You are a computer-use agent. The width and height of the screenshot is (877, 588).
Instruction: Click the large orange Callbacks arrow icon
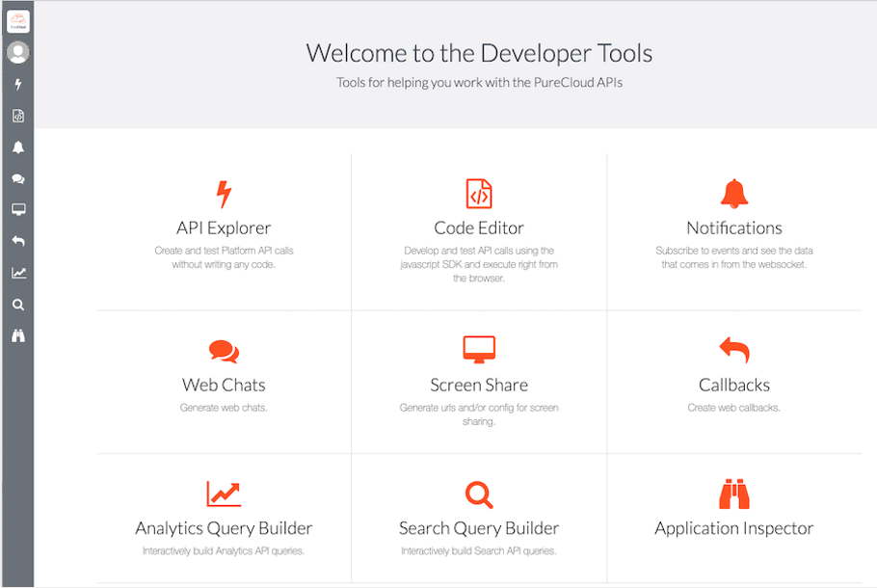[733, 350]
